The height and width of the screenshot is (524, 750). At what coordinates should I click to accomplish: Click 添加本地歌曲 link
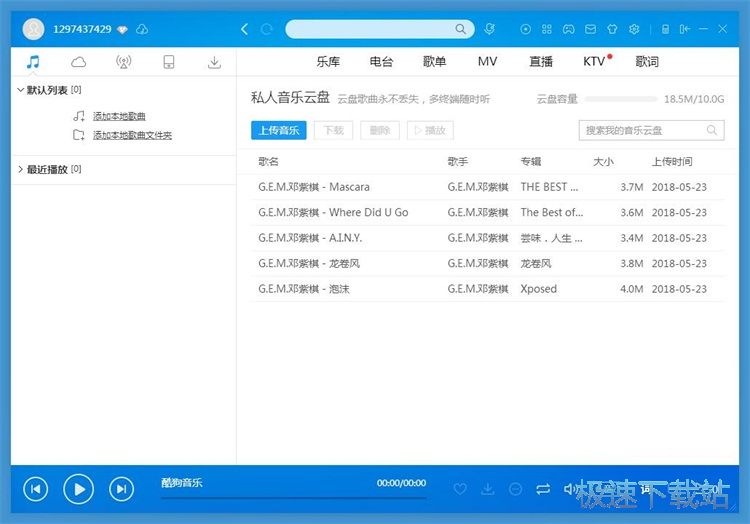[119, 116]
